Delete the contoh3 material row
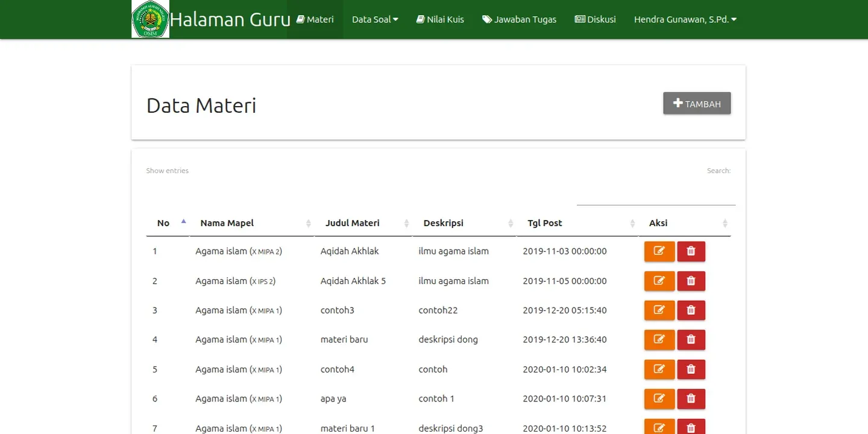This screenshot has width=868, height=434. (x=691, y=310)
